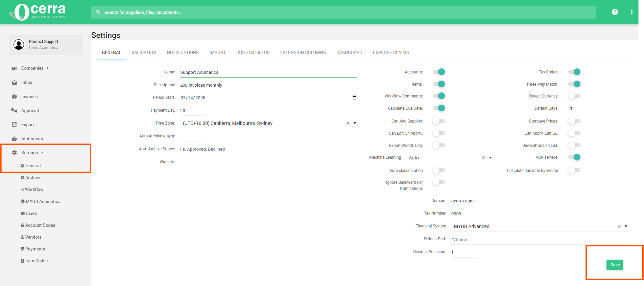Image resolution: width=644 pixels, height=286 pixels.
Task: Click the Default Days input field
Action: click(x=581, y=108)
